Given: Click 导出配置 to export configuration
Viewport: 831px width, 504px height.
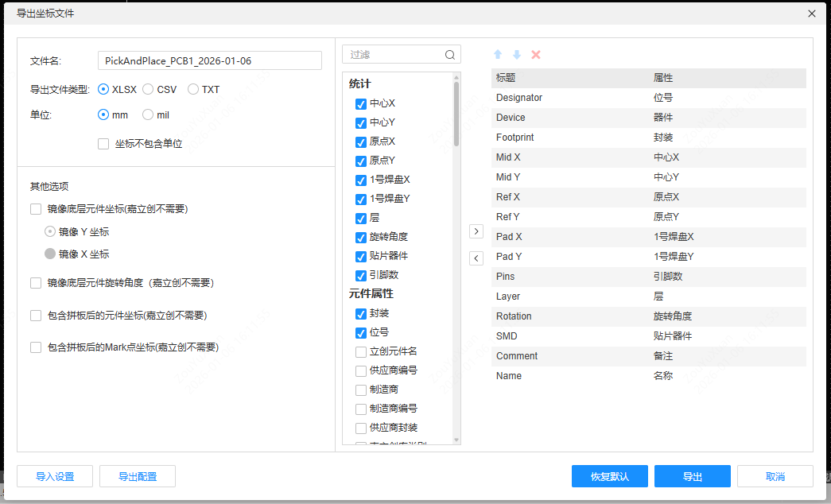Looking at the screenshot, I should 137,476.
